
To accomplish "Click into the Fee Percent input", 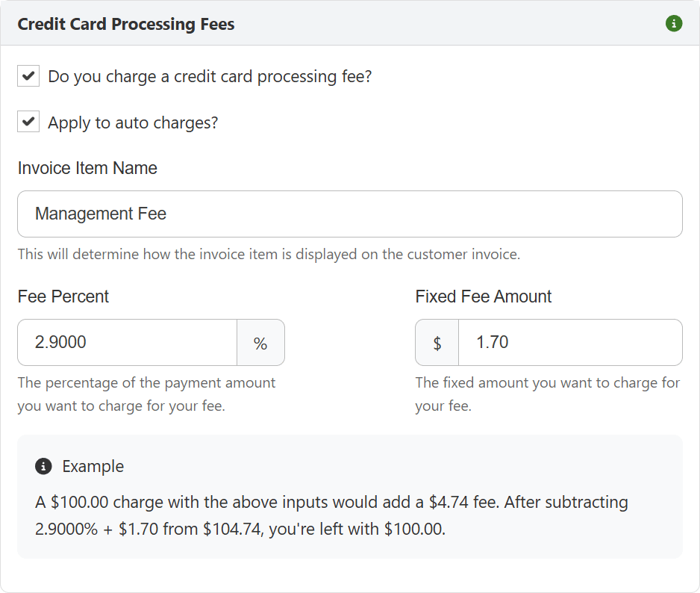I will click(127, 343).
